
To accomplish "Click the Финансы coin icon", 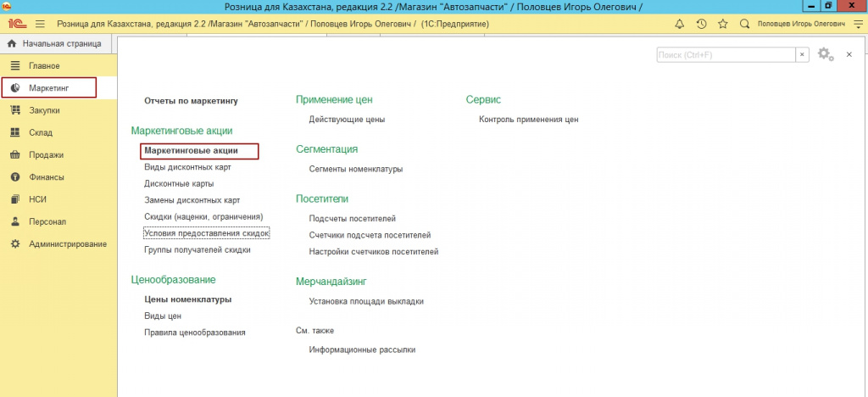I will click(x=15, y=177).
